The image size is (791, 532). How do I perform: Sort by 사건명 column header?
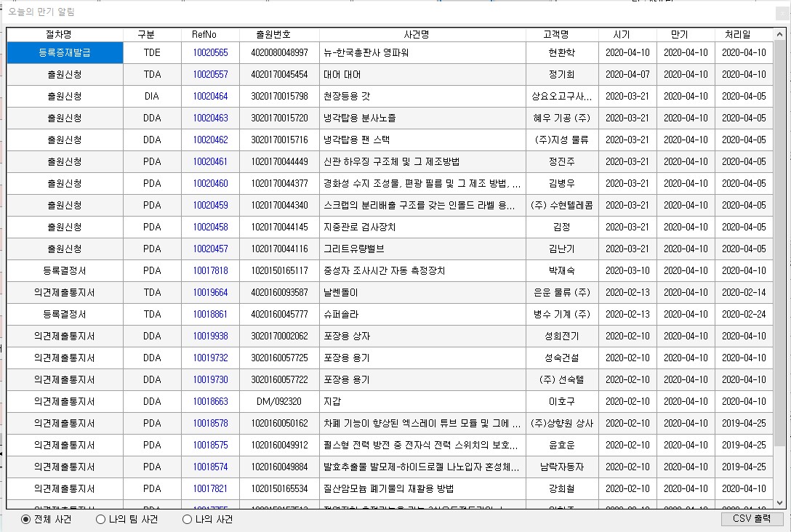pos(416,34)
